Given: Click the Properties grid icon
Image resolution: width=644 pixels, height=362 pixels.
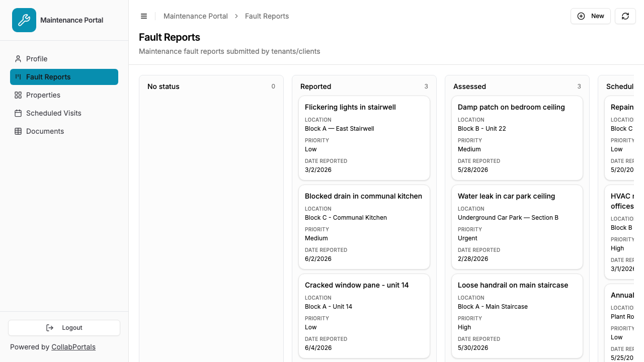Looking at the screenshot, I should [18, 95].
